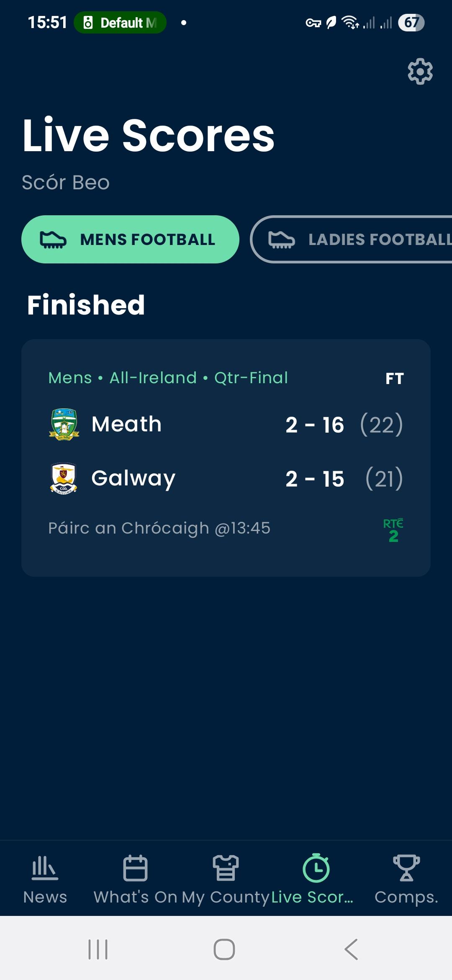Tap the football boot icon in Ladies Football

(x=282, y=240)
